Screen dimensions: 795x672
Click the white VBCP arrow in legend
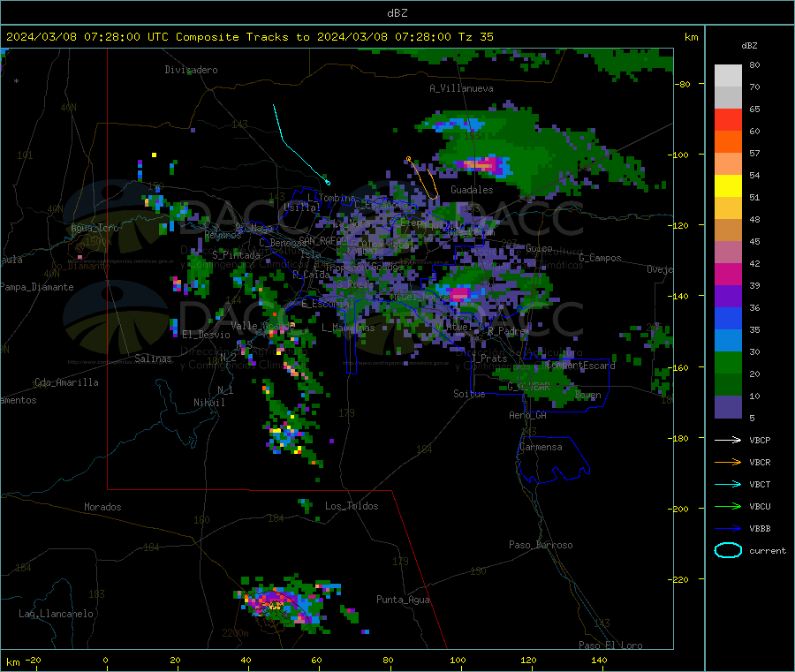pos(728,440)
